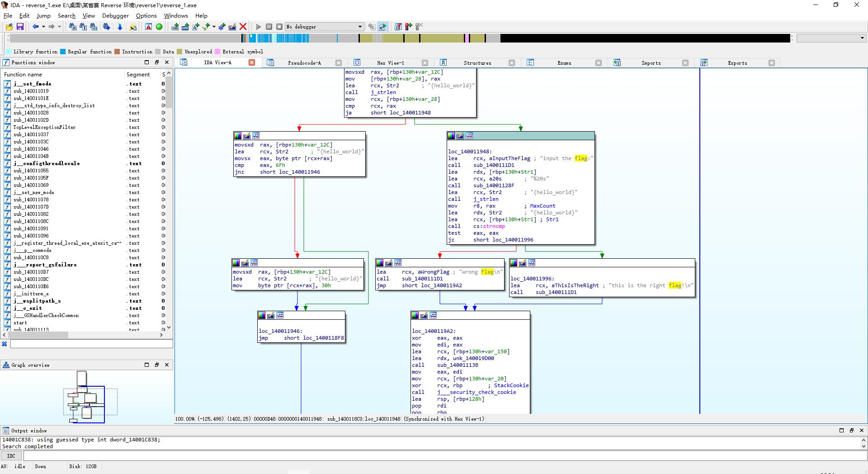Switch to the Pseudocode-A tab

304,63
